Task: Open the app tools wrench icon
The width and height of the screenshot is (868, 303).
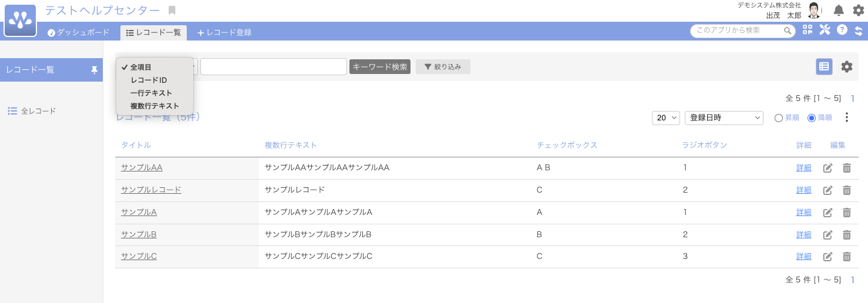Action: pos(825,30)
